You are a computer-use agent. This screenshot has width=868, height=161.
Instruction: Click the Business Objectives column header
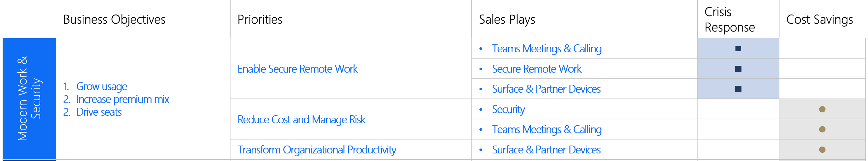coord(114,19)
